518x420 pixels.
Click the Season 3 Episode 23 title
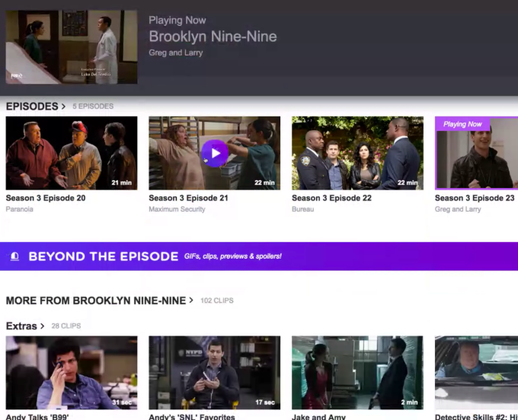tap(475, 198)
